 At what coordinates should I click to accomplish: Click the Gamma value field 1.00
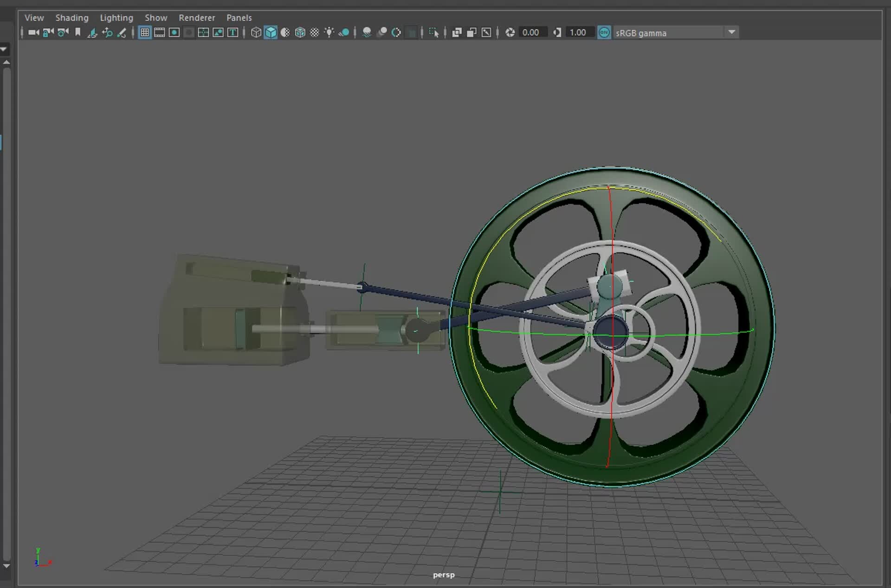578,32
